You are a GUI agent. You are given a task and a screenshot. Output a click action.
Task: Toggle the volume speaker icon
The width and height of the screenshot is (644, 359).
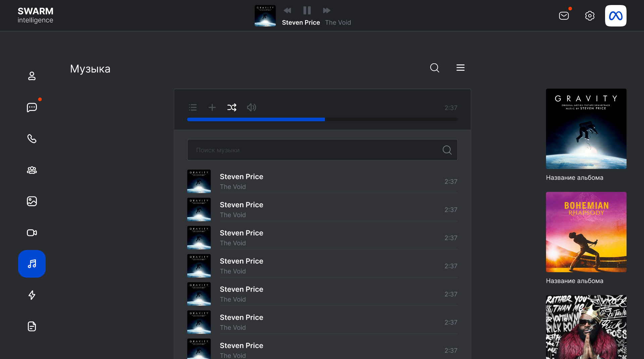coord(251,107)
